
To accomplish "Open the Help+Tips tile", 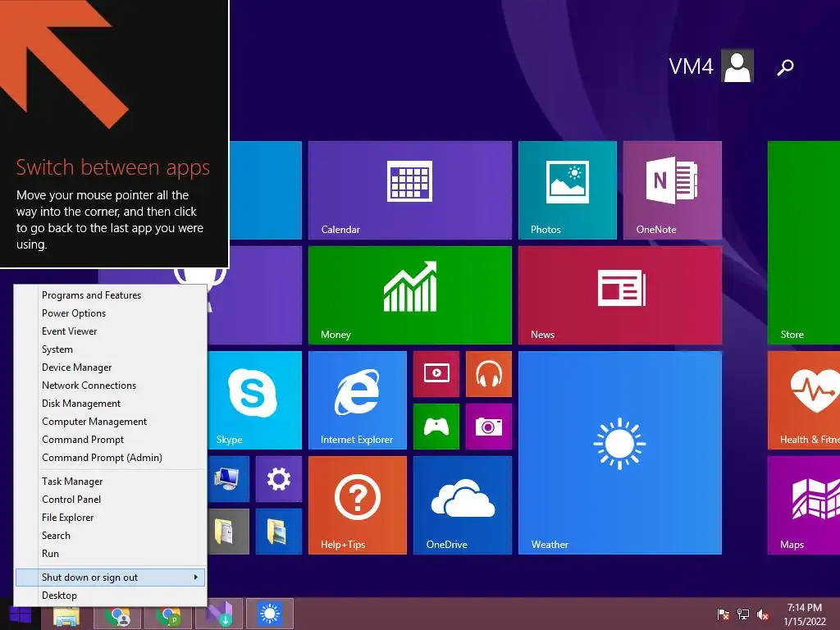I will (358, 505).
